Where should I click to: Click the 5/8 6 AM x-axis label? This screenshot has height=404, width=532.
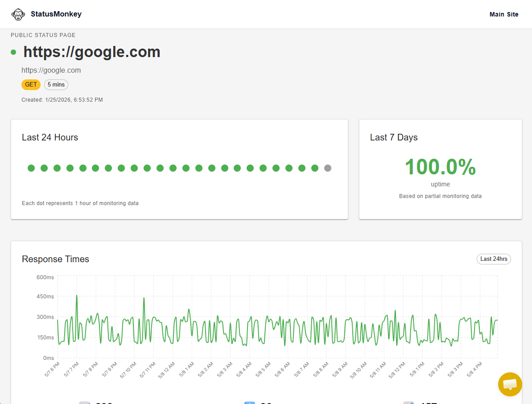(x=282, y=369)
